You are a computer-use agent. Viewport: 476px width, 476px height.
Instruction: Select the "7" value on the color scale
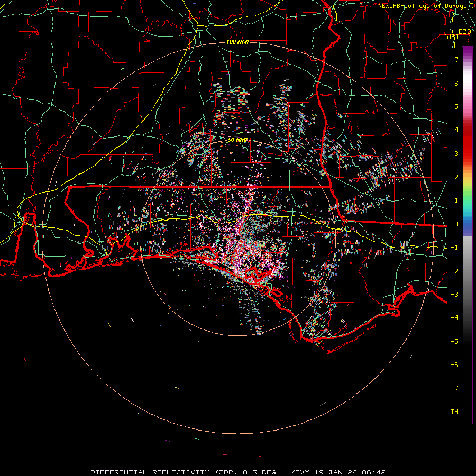click(x=456, y=59)
